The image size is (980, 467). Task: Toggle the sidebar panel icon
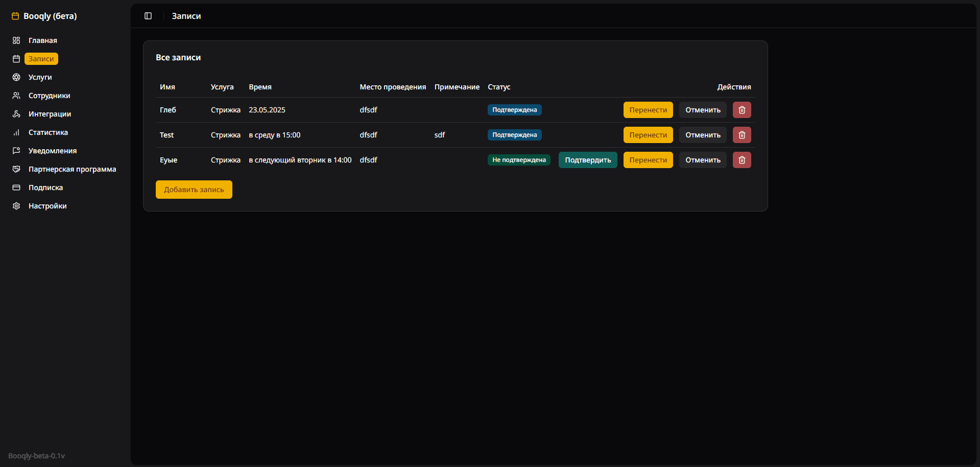[x=148, y=16]
